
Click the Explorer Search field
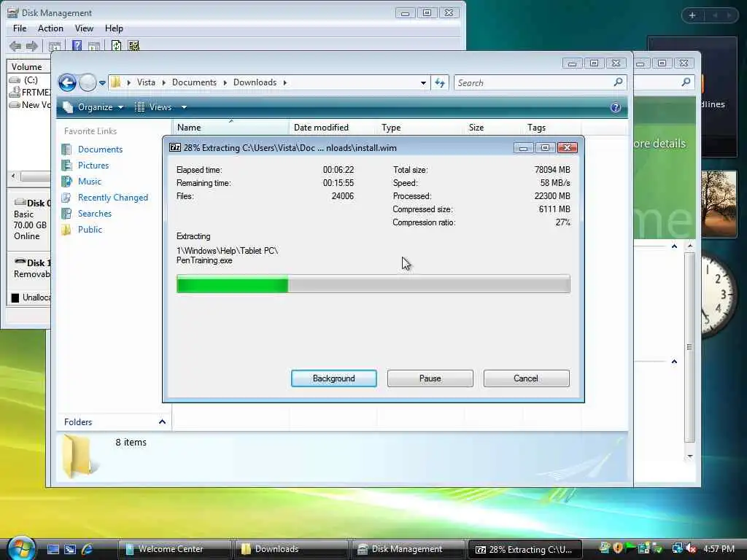tap(533, 83)
